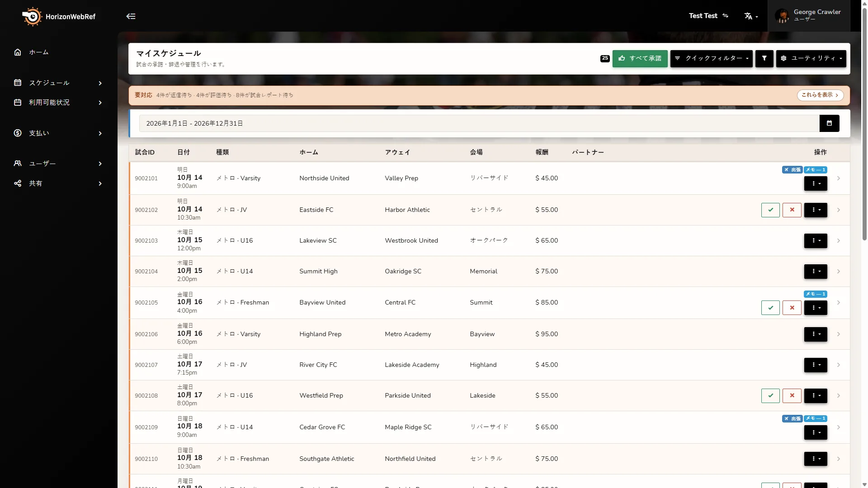The image size is (868, 488).
Task: Decline game 9002102 with red X
Action: tap(792, 210)
